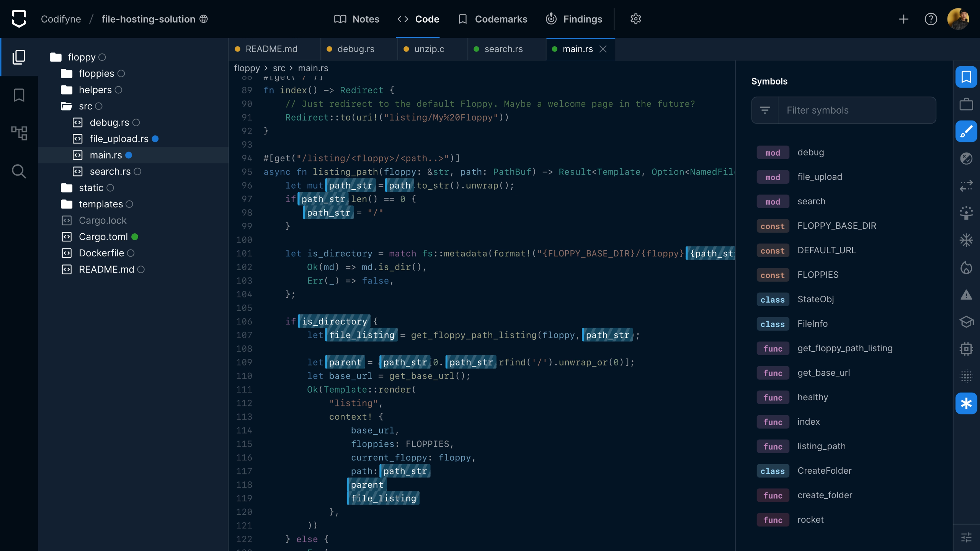This screenshot has height=551, width=980.
Task: Click the search magnifier sidebar icon
Action: 19,171
